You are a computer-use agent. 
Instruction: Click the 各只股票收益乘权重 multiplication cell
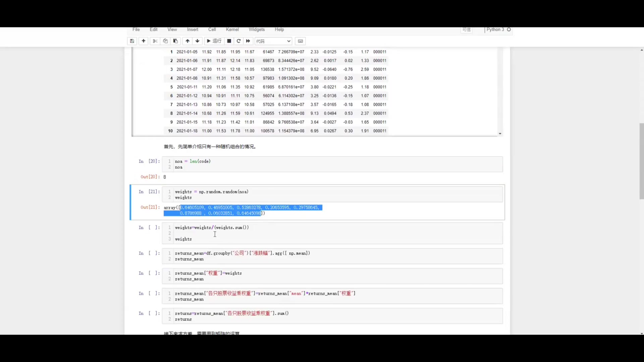click(332, 296)
